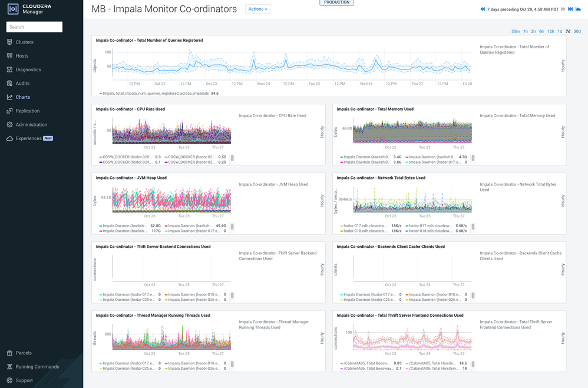
Task: Click the Total Memory Used legend scrollbar
Action: point(473,158)
